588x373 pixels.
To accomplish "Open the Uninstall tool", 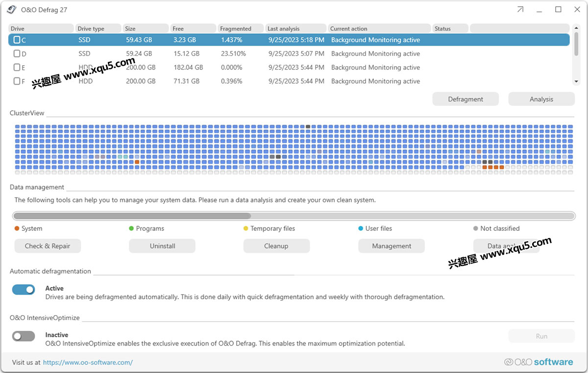I will point(162,246).
